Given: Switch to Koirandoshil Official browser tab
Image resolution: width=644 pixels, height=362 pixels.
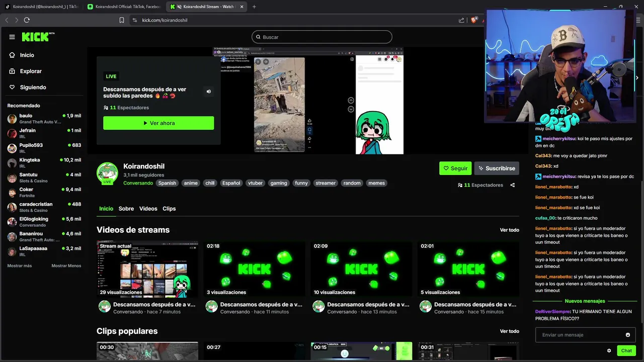Looking at the screenshot, I should [124, 7].
